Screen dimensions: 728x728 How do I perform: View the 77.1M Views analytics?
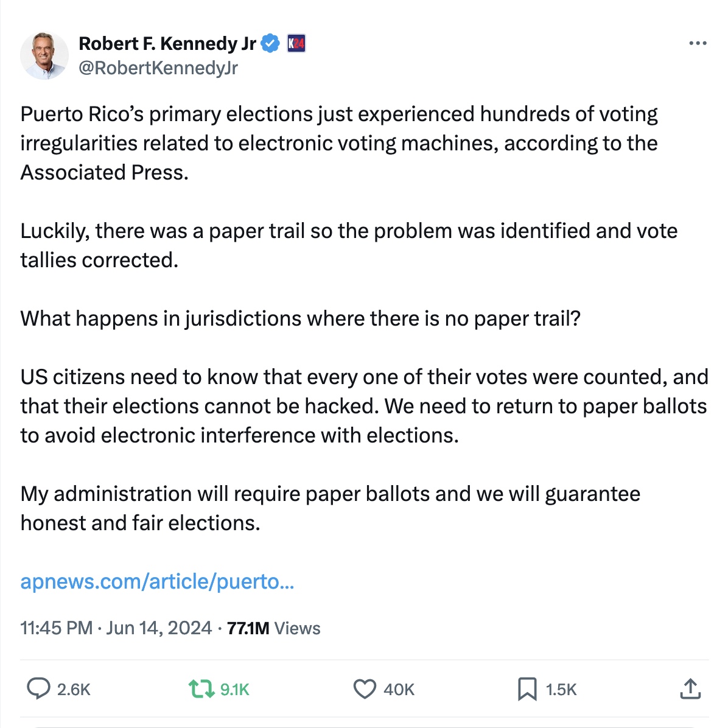pos(273,628)
